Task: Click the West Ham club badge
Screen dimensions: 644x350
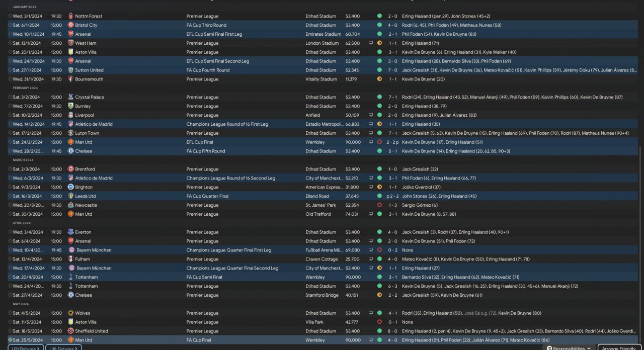Action: pos(70,43)
